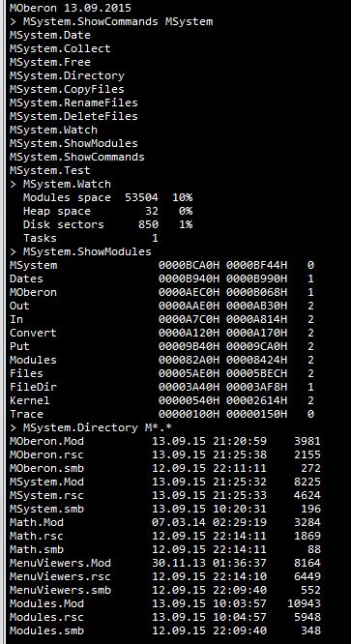This screenshot has height=644, width=351.
Task: Select the Heap space value line
Action: 107,212
